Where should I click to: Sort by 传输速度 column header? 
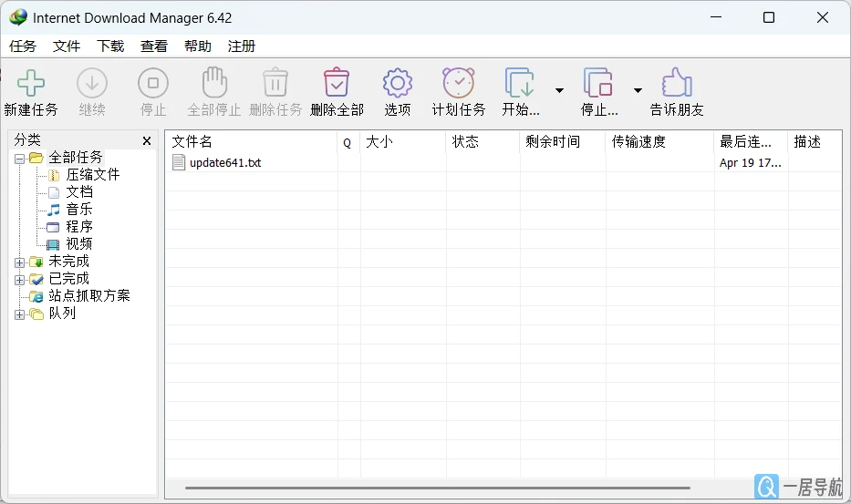click(x=660, y=141)
